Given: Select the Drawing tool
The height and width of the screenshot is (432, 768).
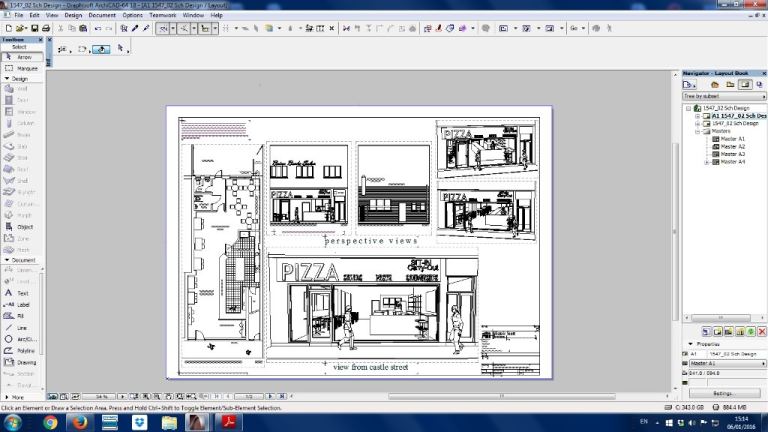Looking at the screenshot, I should [x=22, y=362].
